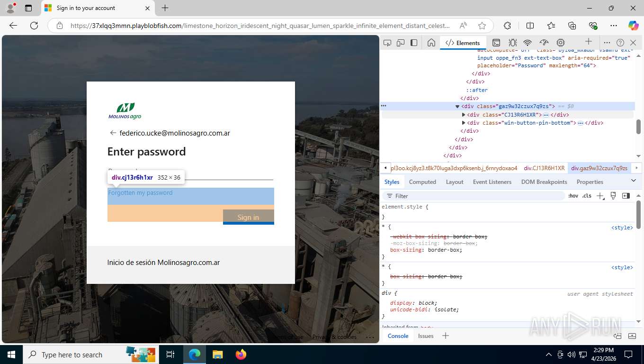644x364 pixels.
Task: Open the Event Listeners tab
Action: (492, 182)
